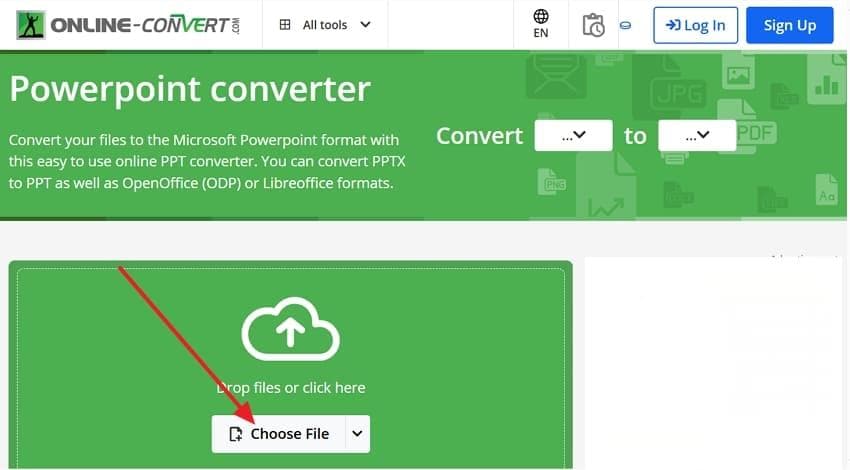Click the 'Powerpoint converter' heading
Screen dimensions: 850x470
190,90
